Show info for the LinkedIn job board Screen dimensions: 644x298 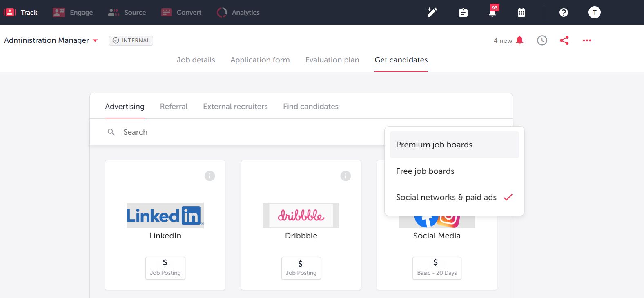point(209,176)
